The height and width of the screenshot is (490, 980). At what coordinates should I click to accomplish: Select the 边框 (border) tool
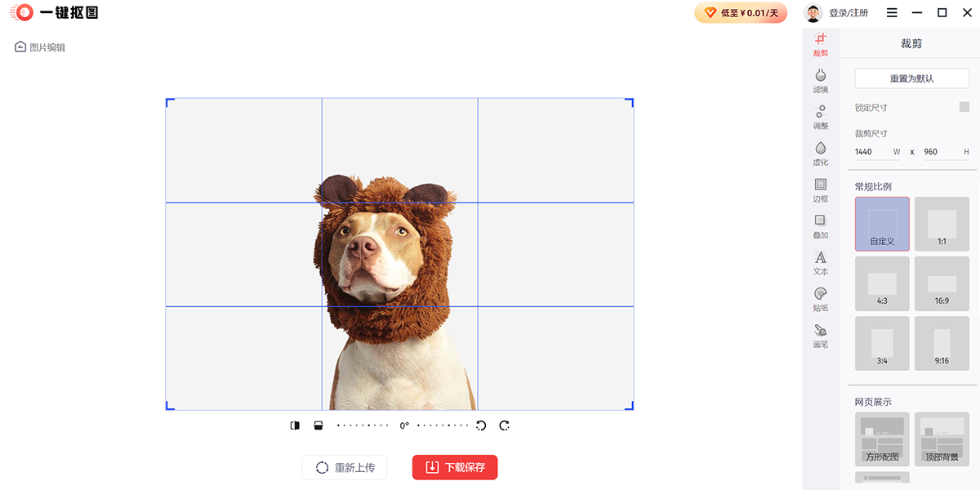tap(820, 189)
